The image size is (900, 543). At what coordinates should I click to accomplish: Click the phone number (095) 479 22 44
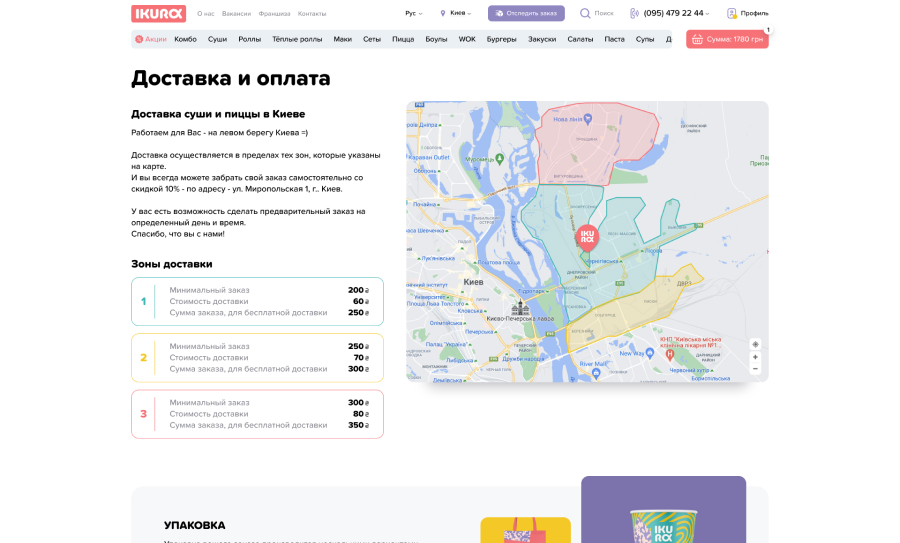point(673,13)
